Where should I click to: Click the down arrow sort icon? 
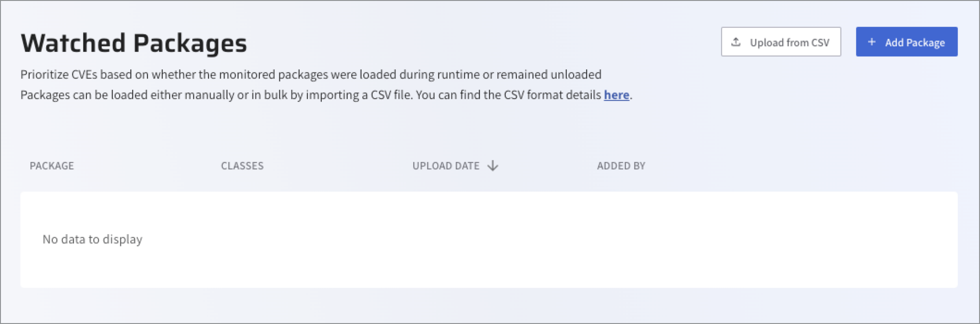493,166
